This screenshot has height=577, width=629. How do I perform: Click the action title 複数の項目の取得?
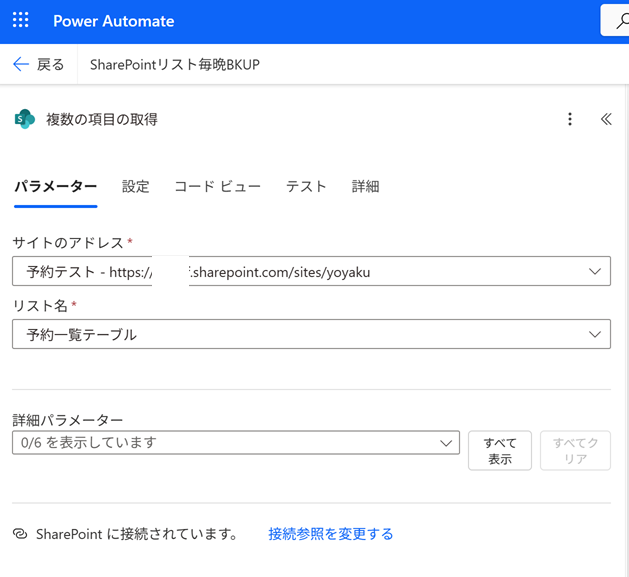coord(101,119)
